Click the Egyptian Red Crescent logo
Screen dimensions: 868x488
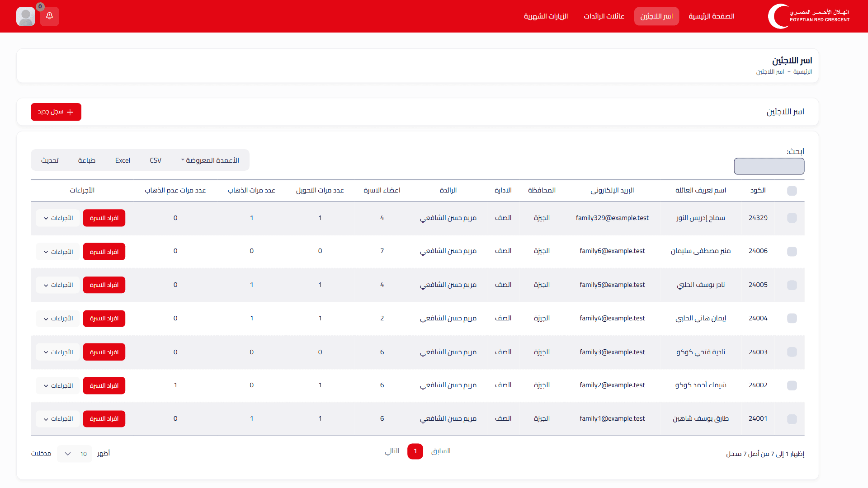point(809,16)
